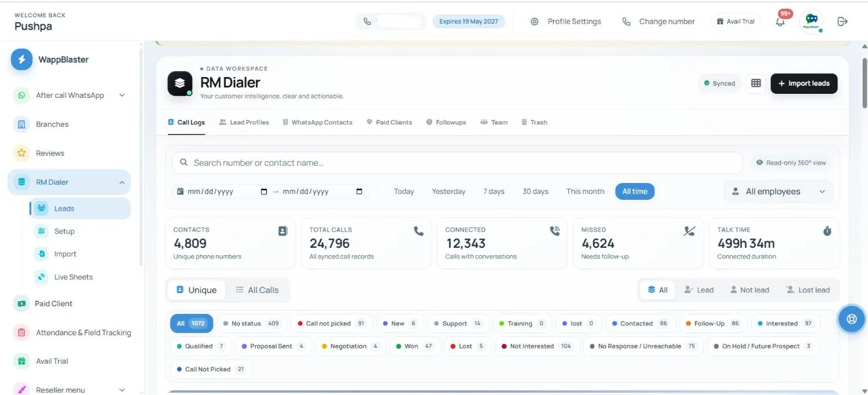This screenshot has width=868, height=395.
Task: Filter by No Response / Unreachable chip
Action: click(643, 346)
